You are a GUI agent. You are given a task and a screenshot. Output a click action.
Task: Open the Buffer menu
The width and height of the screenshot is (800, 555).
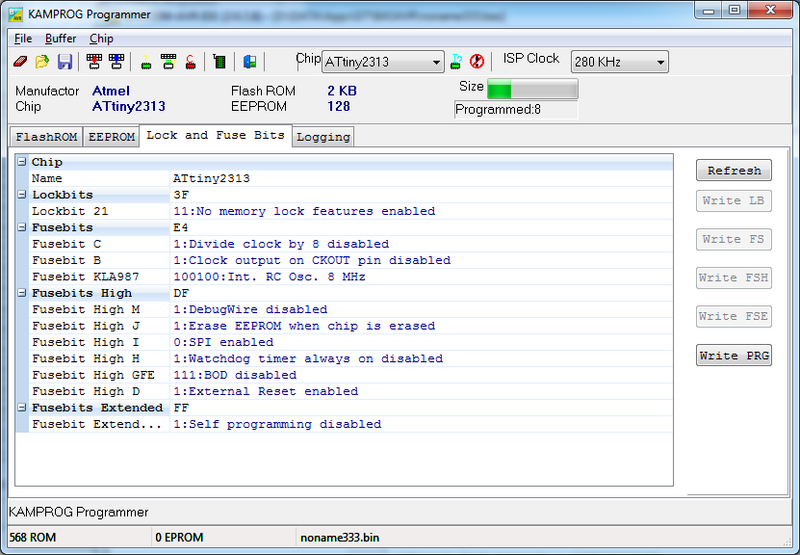coord(60,39)
